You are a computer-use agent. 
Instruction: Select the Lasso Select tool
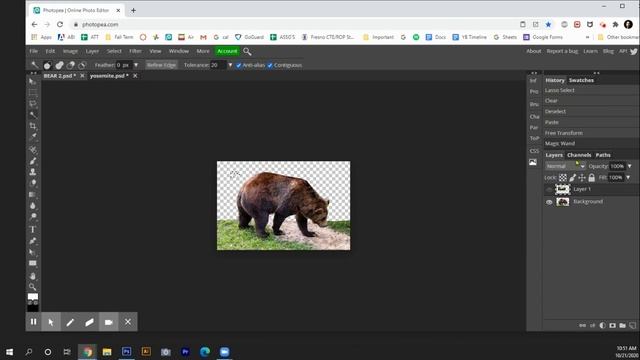click(x=33, y=104)
